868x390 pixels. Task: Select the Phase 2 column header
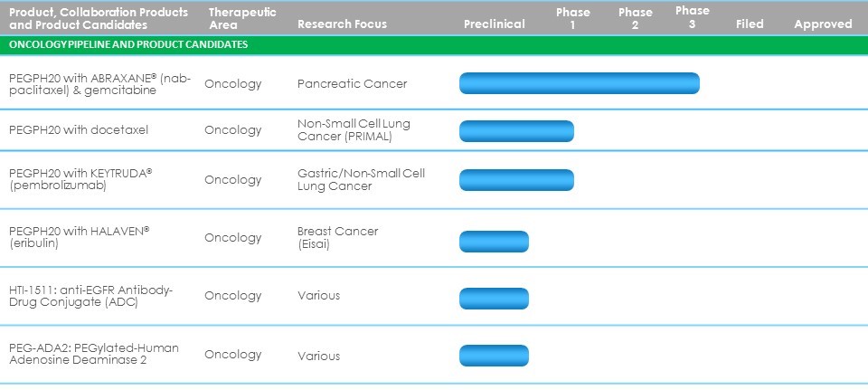point(635,18)
